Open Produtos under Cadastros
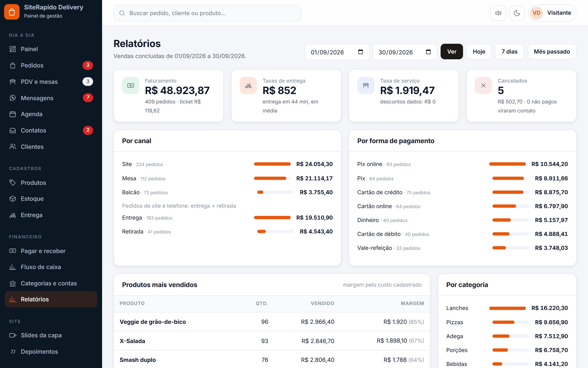 (51, 183)
